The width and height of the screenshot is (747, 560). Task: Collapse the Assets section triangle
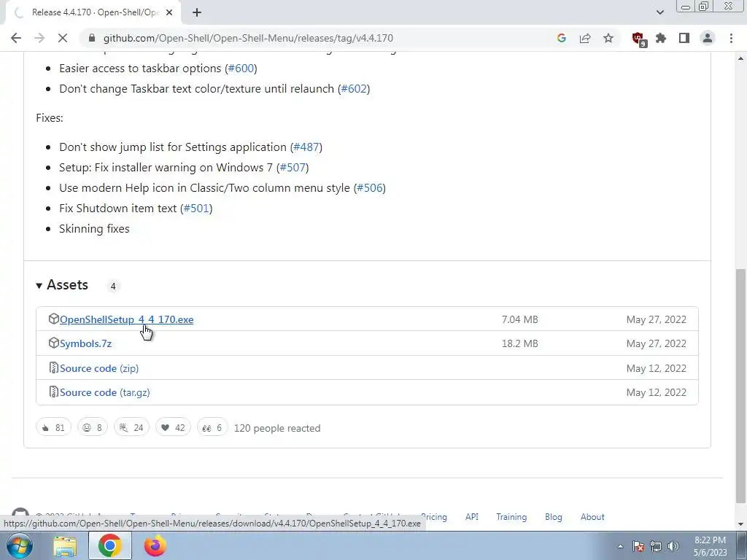pyautogui.click(x=39, y=286)
